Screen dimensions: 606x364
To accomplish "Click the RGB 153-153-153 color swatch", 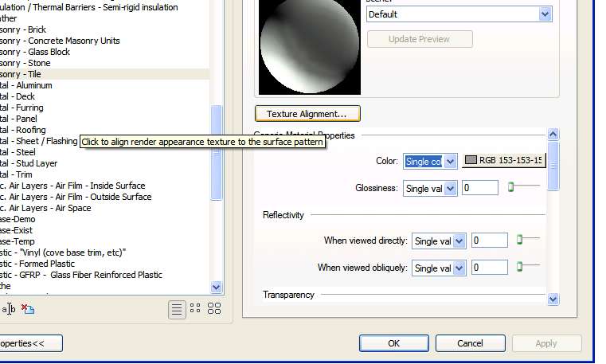I will (504, 160).
